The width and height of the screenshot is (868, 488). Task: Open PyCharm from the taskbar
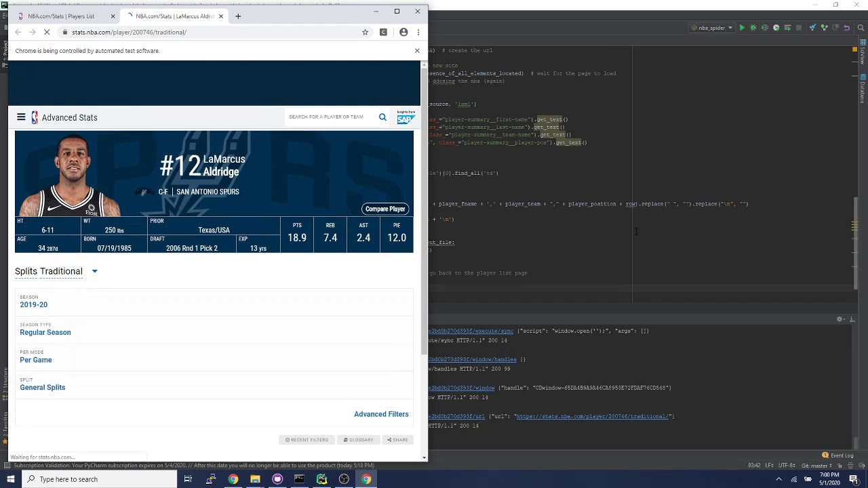(x=321, y=479)
